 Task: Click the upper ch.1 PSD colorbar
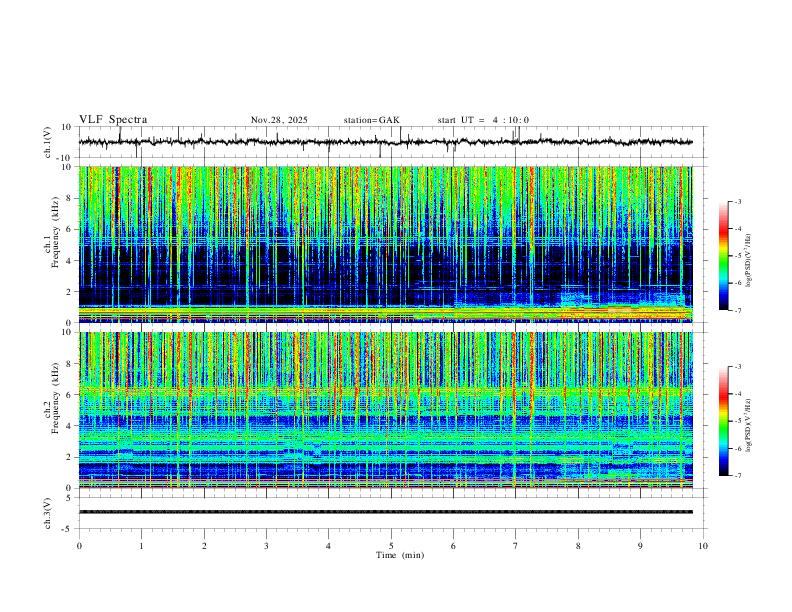click(x=724, y=256)
